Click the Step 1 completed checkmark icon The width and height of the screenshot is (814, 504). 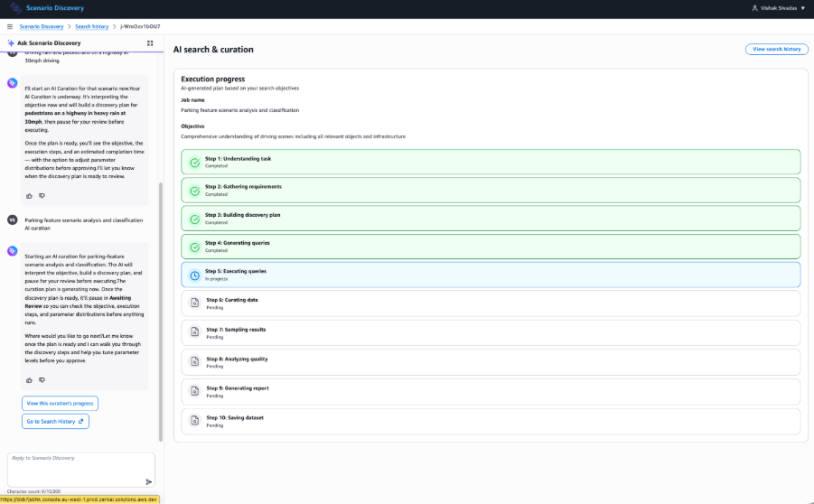point(194,163)
